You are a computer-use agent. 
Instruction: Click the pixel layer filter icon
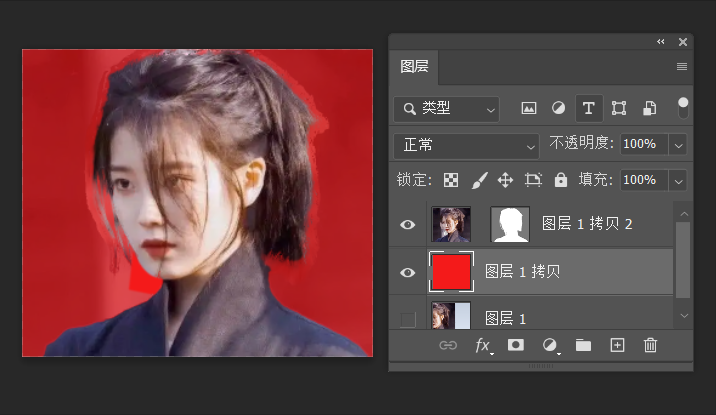[x=529, y=108]
